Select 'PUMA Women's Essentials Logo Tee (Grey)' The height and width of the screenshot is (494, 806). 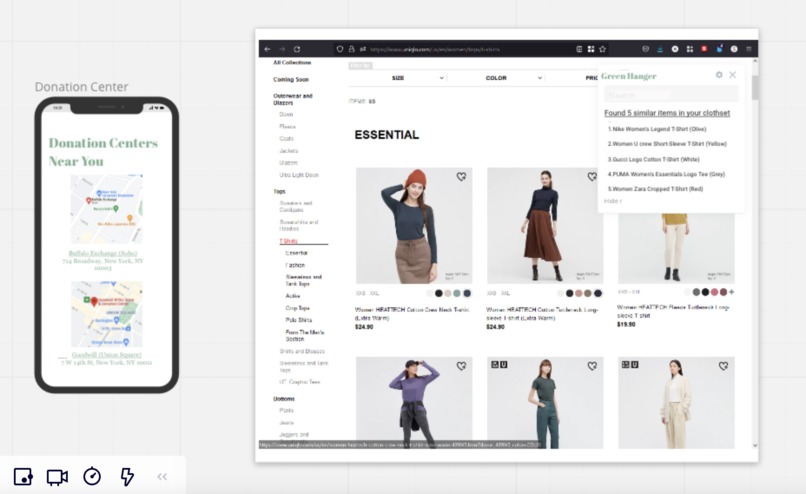(x=666, y=174)
